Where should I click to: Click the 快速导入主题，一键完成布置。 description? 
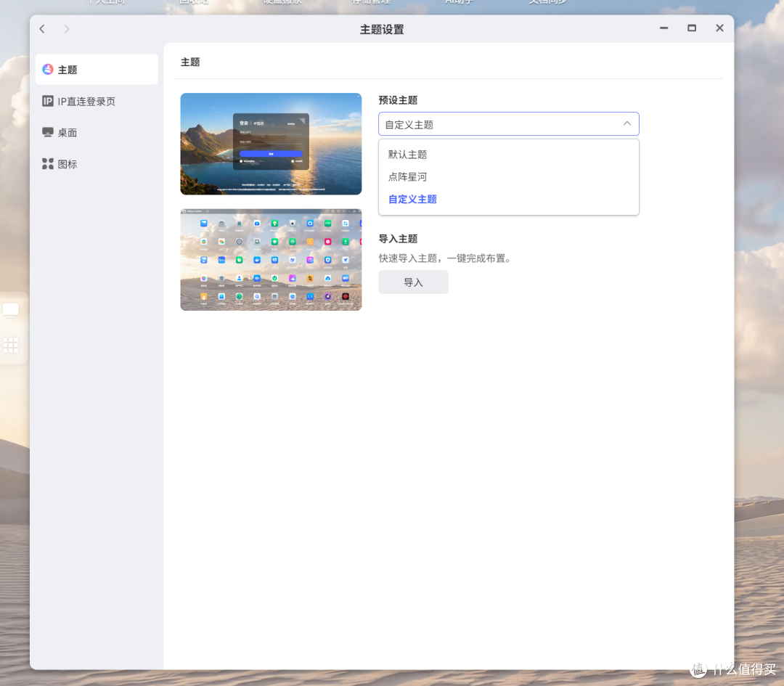[444, 258]
